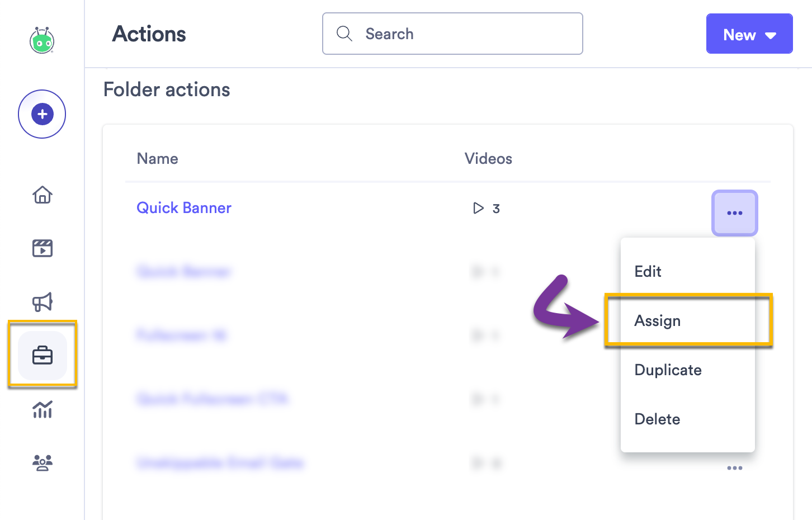Open the campaigns megaphone icon
Image resolution: width=812 pixels, height=520 pixels.
coord(42,302)
